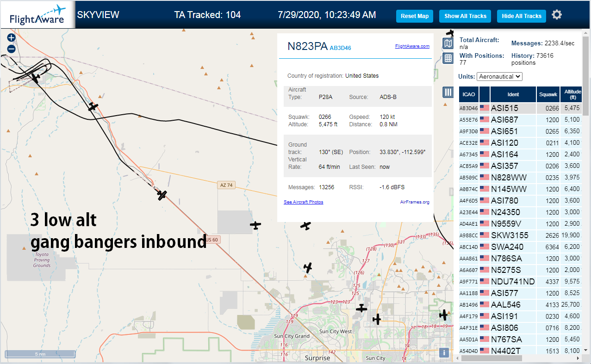
Task: Sort table by the Ident column header
Action: (x=513, y=94)
